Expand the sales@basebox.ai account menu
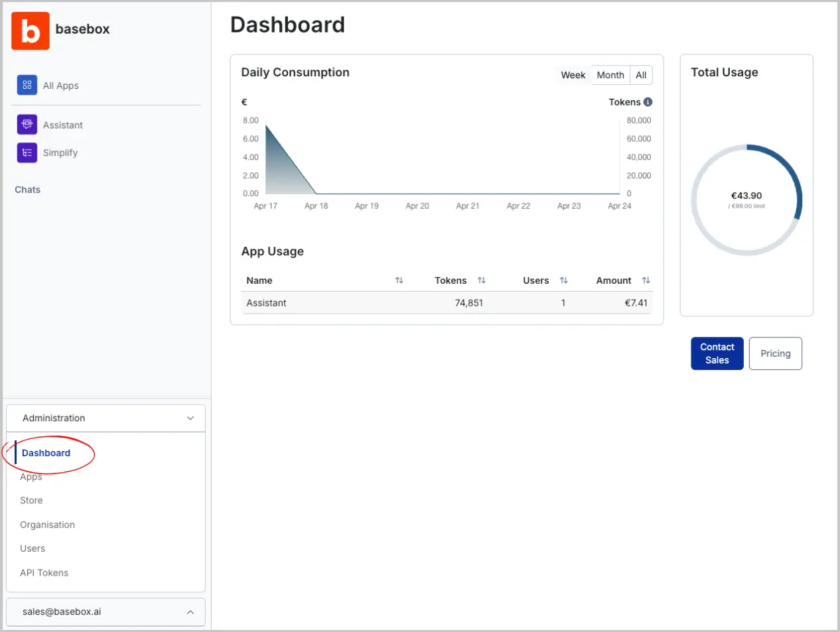The height and width of the screenshot is (632, 840). 190,612
